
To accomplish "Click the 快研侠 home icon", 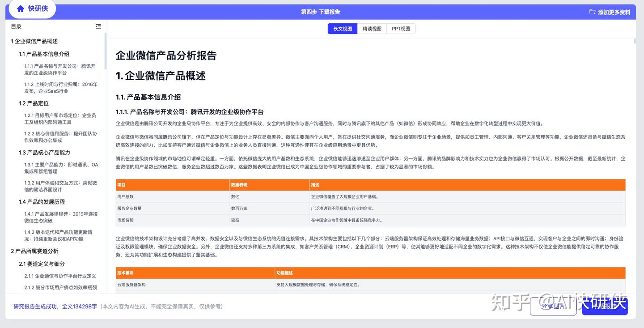I will (x=21, y=9).
